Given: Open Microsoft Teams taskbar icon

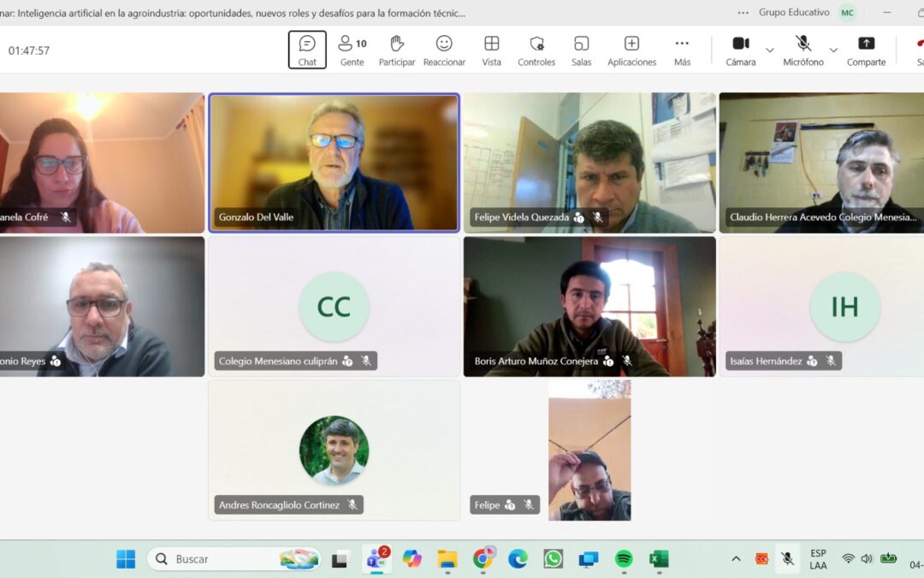Looking at the screenshot, I should (376, 558).
